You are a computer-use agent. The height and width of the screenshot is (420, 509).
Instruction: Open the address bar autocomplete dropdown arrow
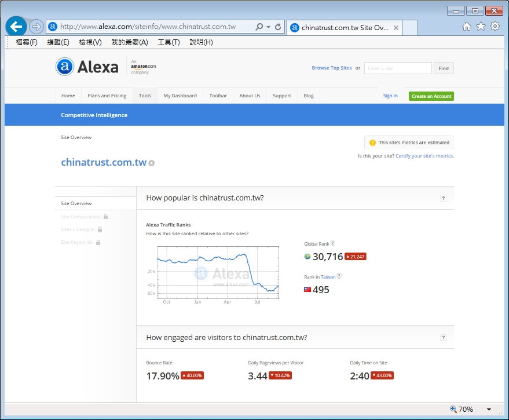click(269, 27)
